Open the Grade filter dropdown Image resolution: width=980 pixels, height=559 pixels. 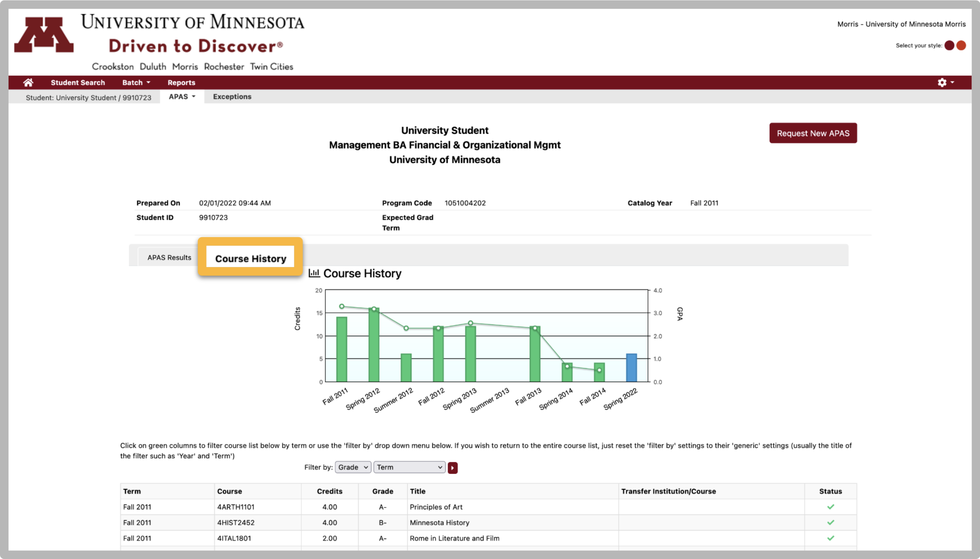point(353,467)
